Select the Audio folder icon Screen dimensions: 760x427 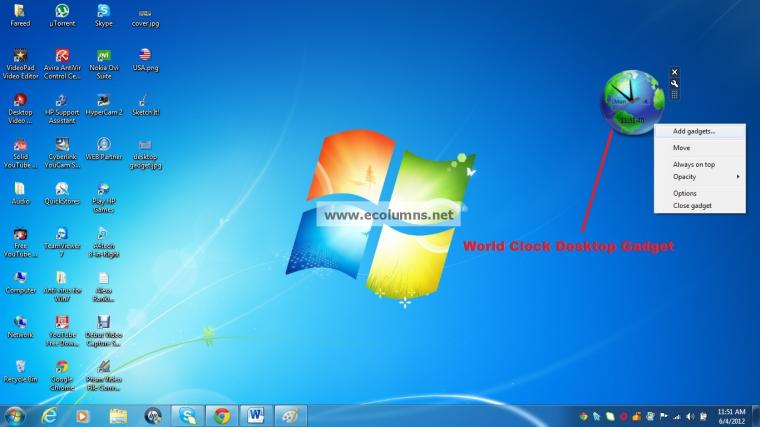(x=20, y=193)
